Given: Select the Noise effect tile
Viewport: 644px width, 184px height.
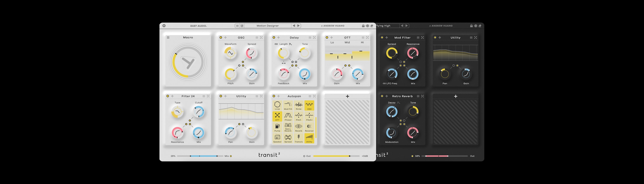Looking at the screenshot, I should pyautogui.click(x=299, y=106).
